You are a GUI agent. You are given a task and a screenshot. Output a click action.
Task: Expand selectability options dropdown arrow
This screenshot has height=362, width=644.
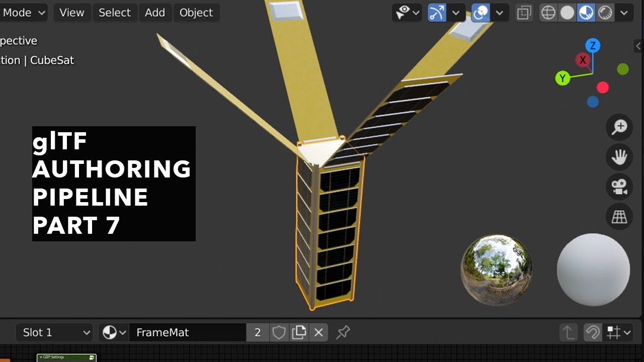point(417,13)
